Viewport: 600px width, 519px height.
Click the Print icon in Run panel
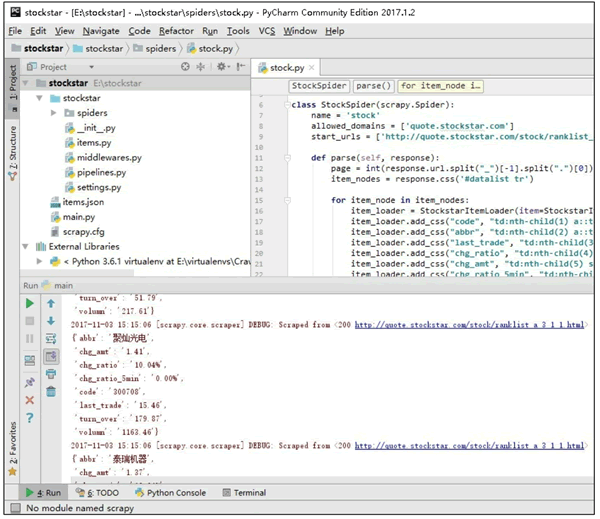coord(51,374)
